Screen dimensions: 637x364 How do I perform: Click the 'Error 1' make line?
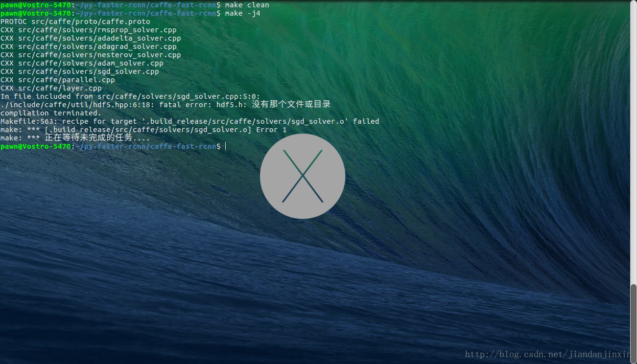(143, 130)
